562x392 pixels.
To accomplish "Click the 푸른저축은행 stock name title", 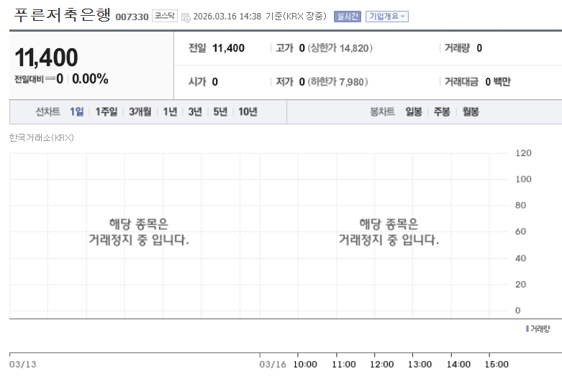I will pyautogui.click(x=63, y=15).
